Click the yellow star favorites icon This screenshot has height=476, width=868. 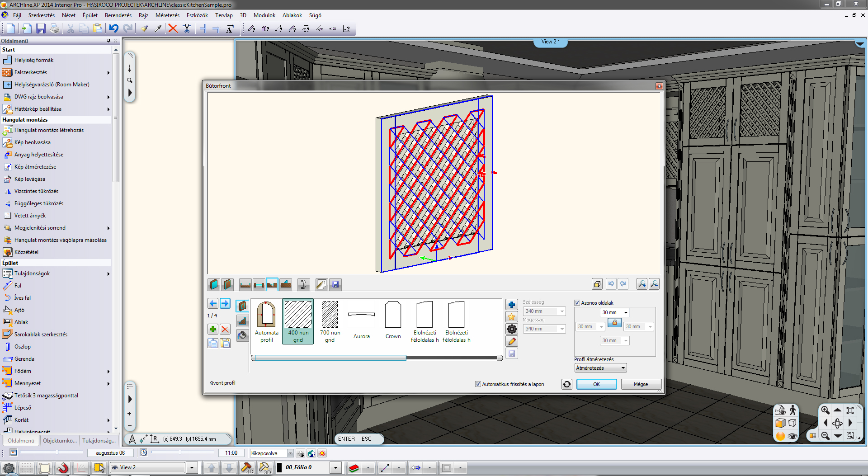[512, 317]
